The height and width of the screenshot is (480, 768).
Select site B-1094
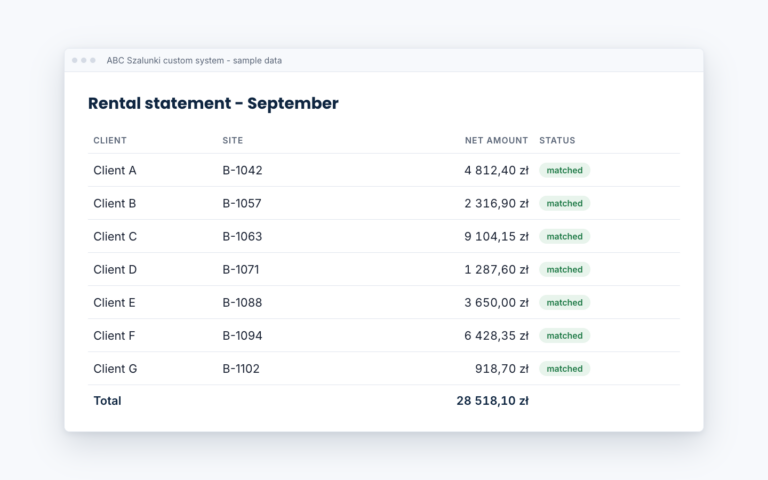[242, 336]
